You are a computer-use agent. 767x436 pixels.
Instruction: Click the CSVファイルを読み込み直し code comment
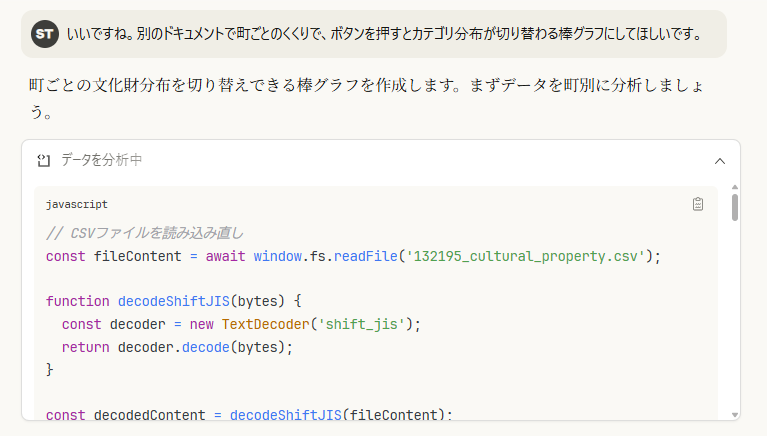pos(145,233)
